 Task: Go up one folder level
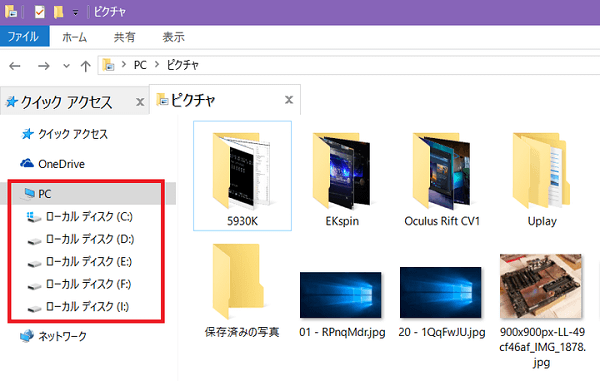pyautogui.click(x=86, y=66)
